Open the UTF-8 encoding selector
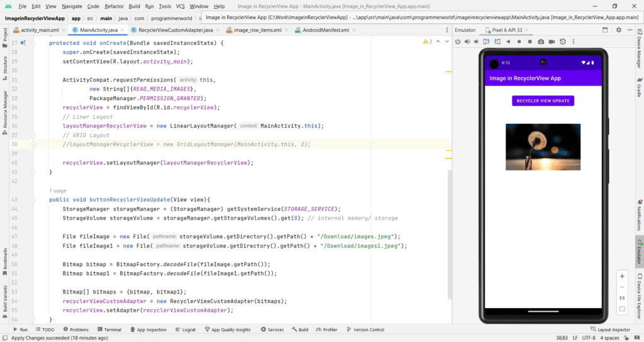The image size is (644, 342). (x=589, y=338)
